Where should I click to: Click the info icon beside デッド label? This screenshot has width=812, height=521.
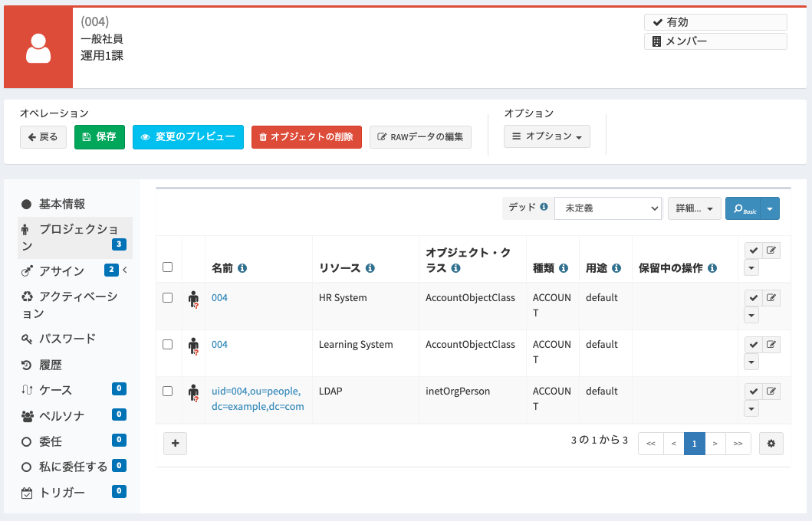pos(544,206)
